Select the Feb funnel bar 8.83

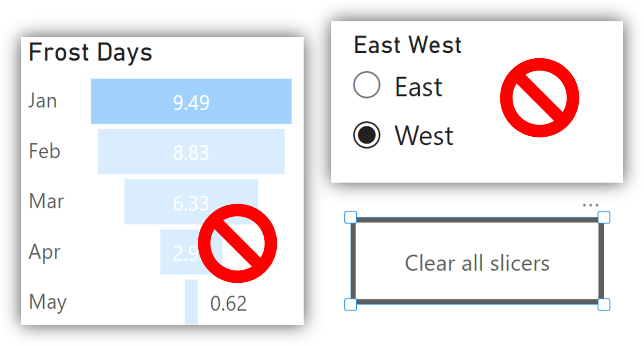pos(191,151)
